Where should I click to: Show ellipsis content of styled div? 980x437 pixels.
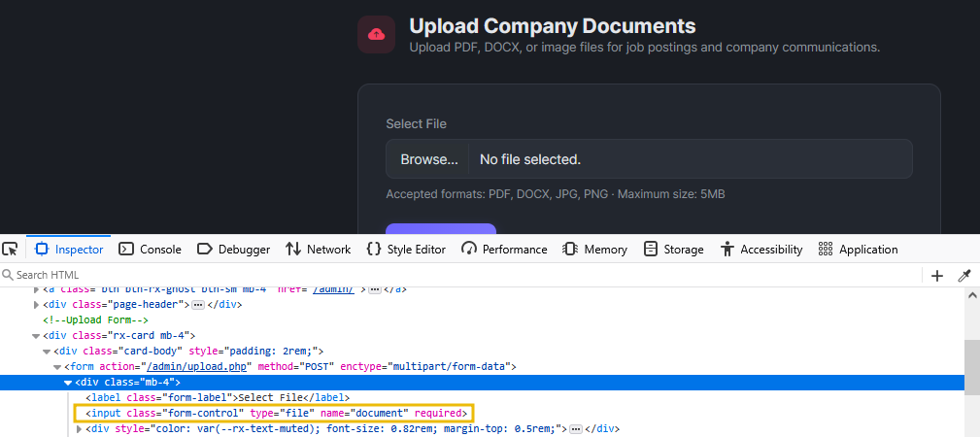click(x=576, y=429)
